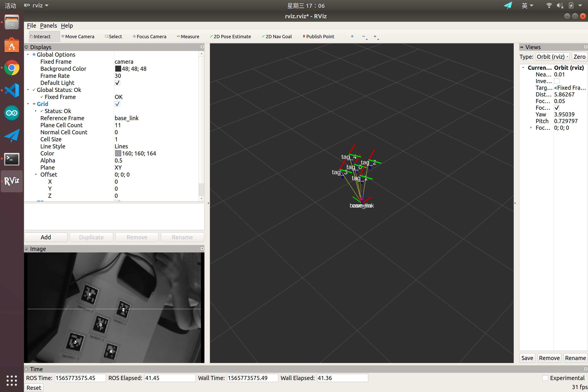Click the Focus Camera tool
588x392 pixels.
pos(149,36)
